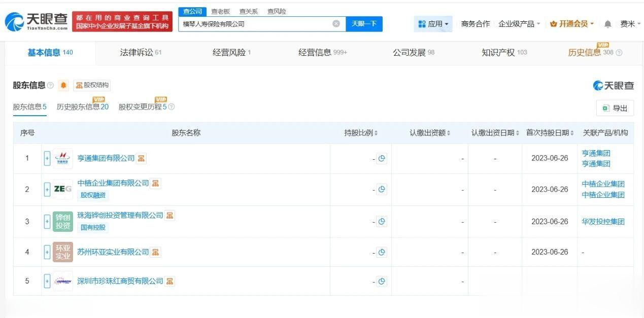Expand row 2 中植企业集团有限公司 with plus button
Screen dimensions: 644x318
click(47, 189)
